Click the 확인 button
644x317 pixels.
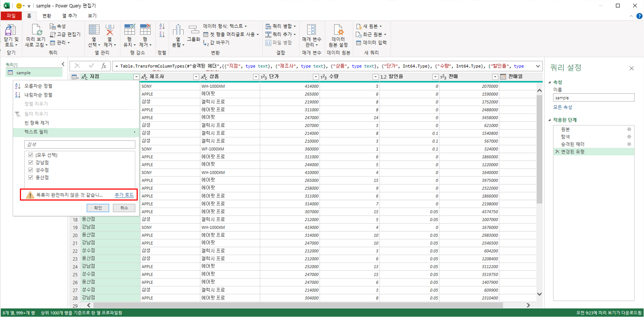tap(98, 208)
